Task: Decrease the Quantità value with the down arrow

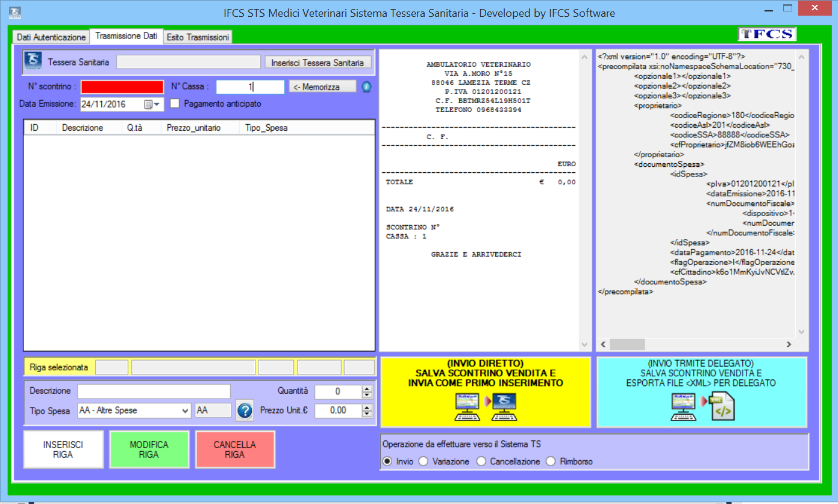Action: click(x=367, y=395)
